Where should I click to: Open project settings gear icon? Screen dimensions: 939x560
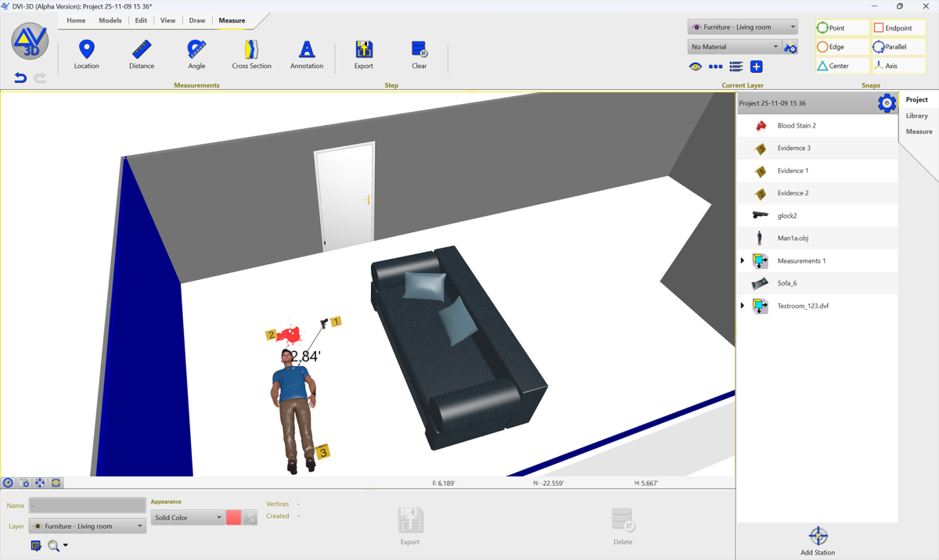(886, 102)
